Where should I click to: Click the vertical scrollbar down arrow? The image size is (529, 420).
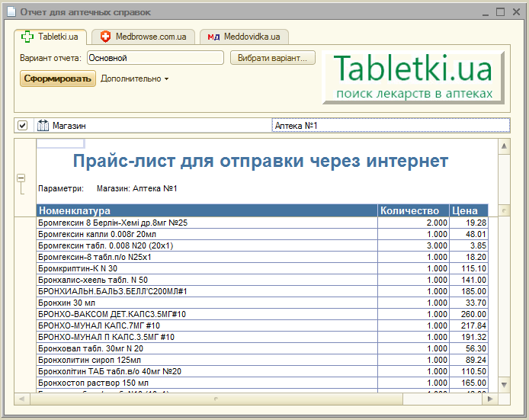coord(504,385)
